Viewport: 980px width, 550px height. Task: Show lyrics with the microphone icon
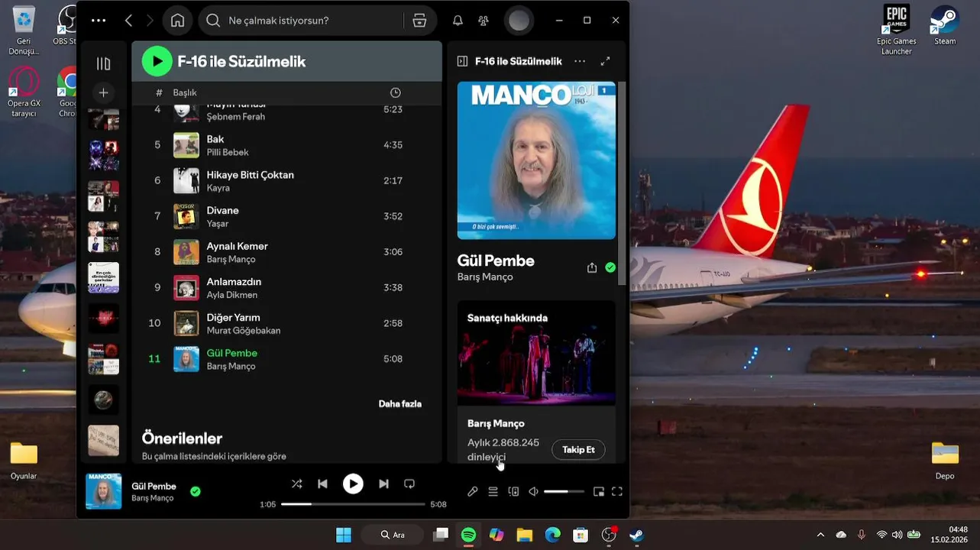click(x=473, y=491)
